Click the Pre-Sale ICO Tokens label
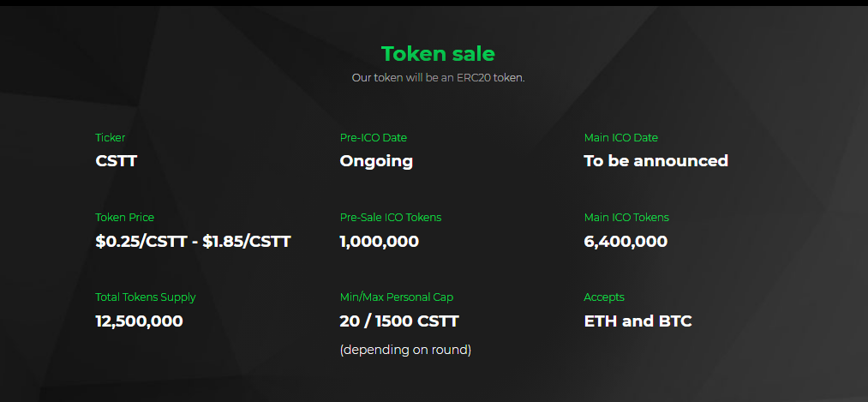This screenshot has height=402, width=868. [x=390, y=217]
